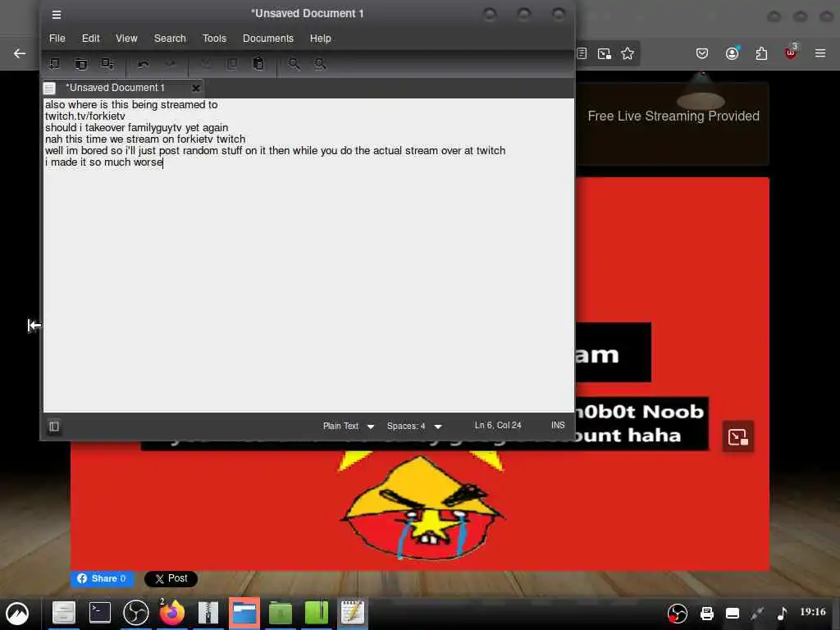Open the green folder taskbar icon
Image resolution: width=840 pixels, height=630 pixels.
click(x=281, y=613)
